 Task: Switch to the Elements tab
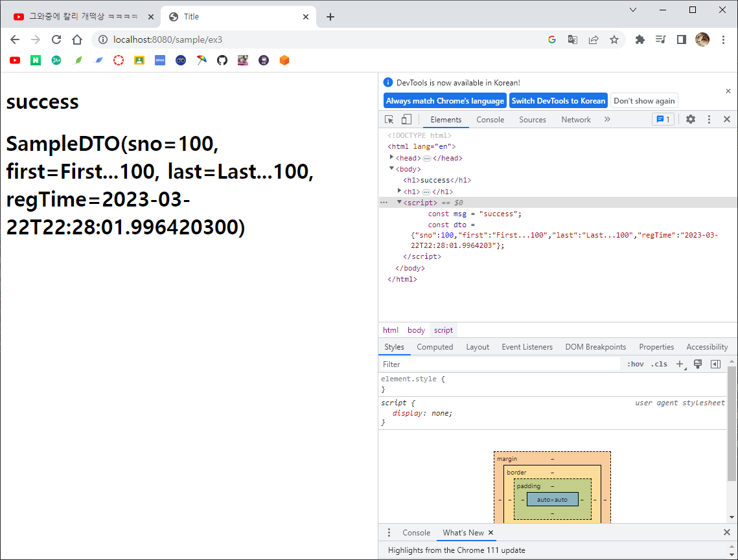[446, 120]
